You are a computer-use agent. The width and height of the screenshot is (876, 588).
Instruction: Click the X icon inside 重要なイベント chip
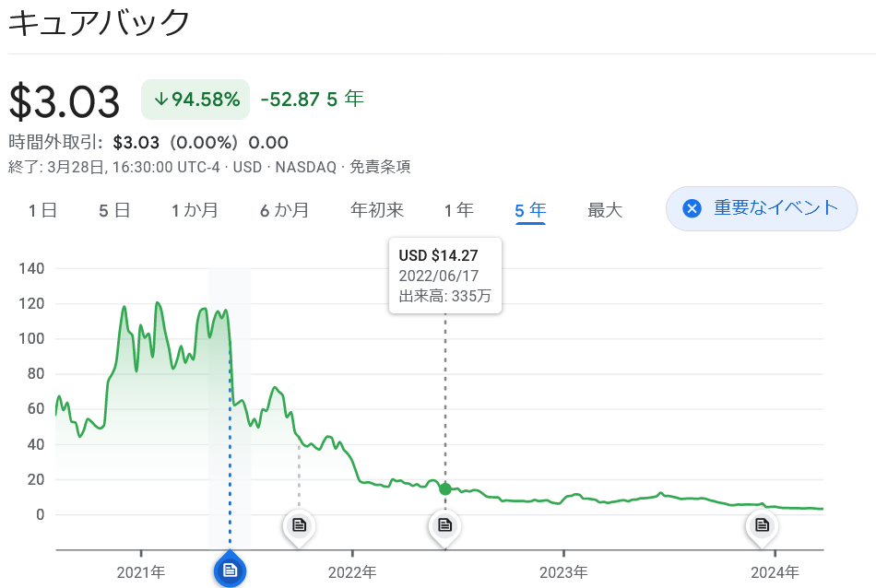coord(692,208)
